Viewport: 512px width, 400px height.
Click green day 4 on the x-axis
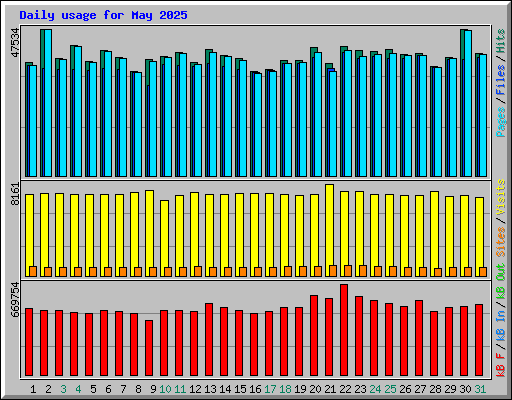click(x=78, y=389)
